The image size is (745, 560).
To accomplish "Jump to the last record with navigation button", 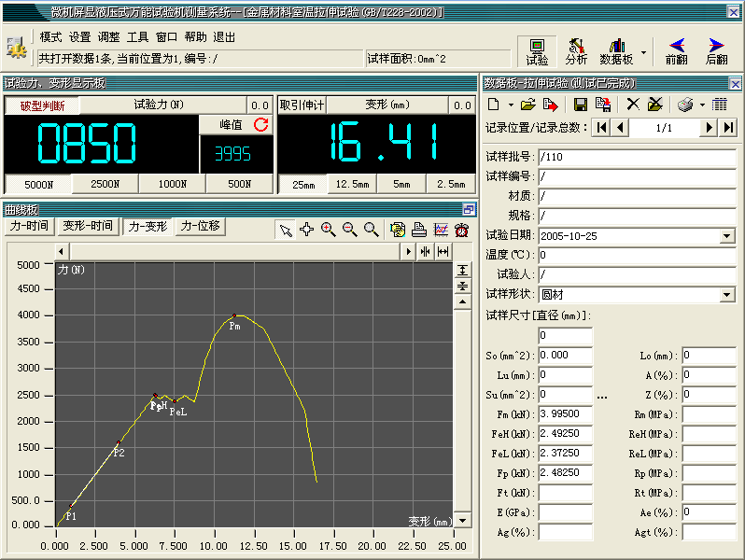I will tap(729, 128).
